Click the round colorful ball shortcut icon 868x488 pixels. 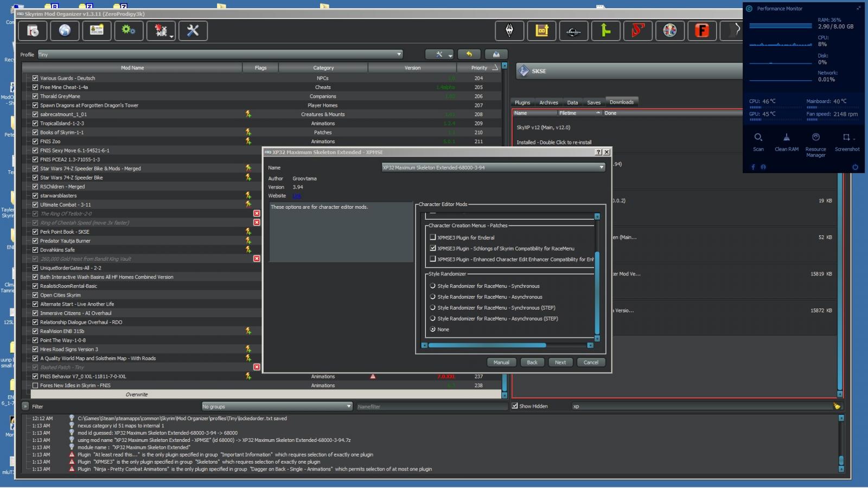(x=670, y=31)
